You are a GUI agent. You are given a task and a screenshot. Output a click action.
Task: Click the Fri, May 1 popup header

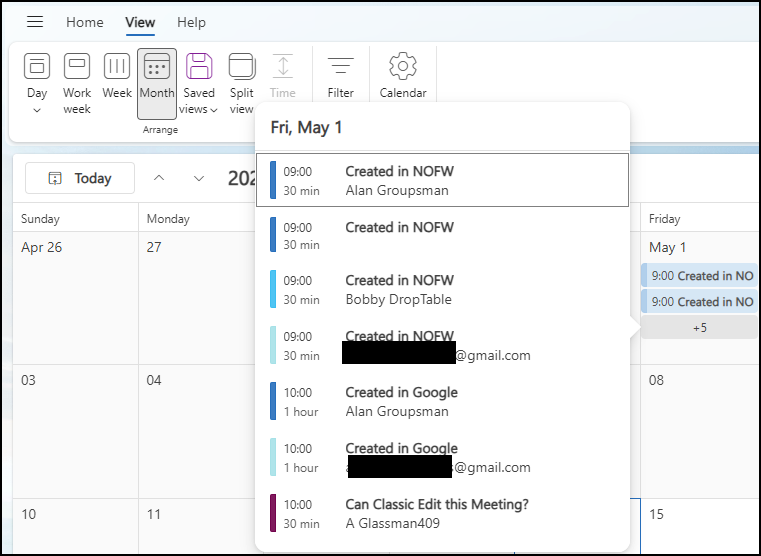pyautogui.click(x=306, y=128)
